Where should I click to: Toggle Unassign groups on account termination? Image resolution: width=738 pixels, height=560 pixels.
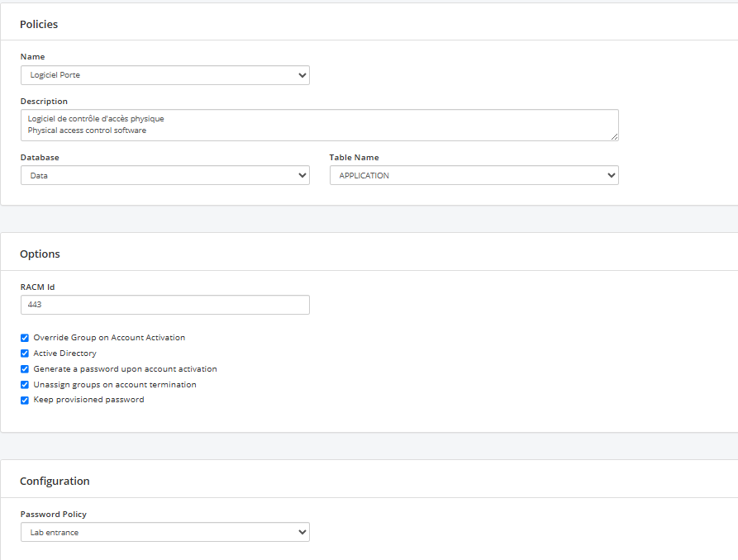25,385
